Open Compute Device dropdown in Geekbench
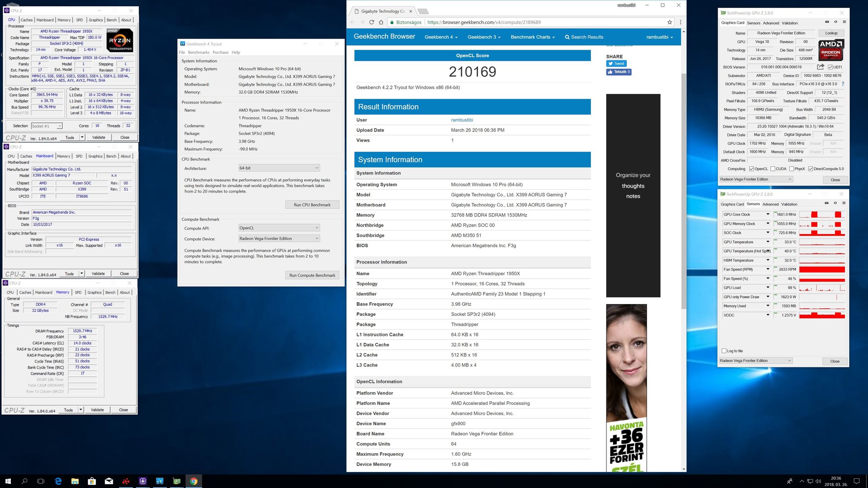868x488 pixels. (x=279, y=238)
